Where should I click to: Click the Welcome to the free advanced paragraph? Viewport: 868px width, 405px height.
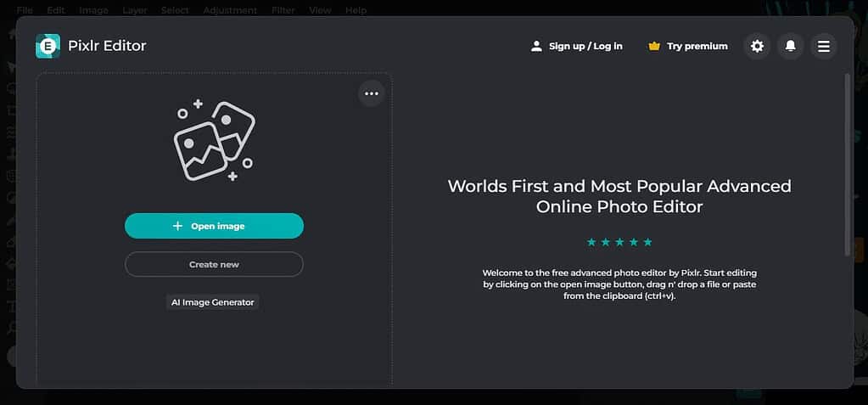pos(619,284)
